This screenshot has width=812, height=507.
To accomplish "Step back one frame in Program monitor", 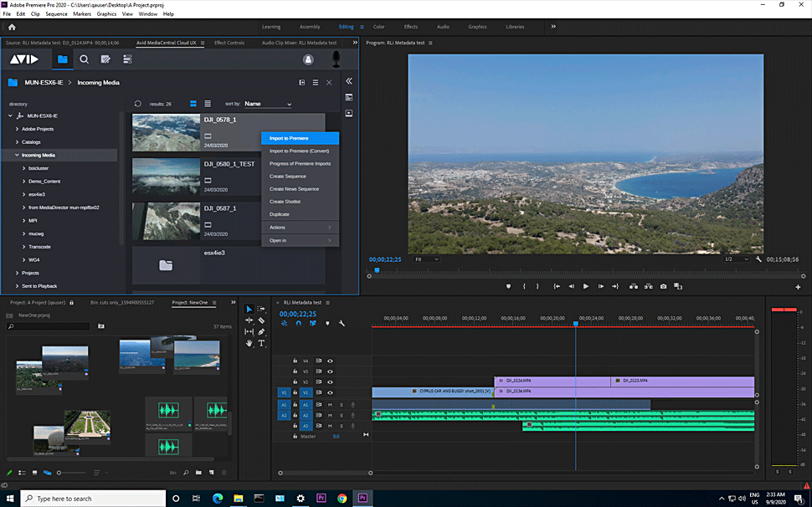I will (571, 287).
